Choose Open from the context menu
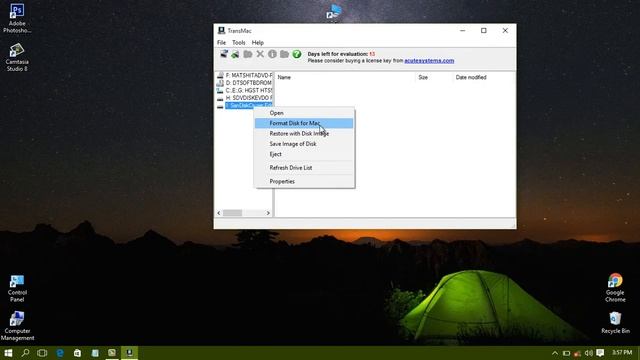The width and height of the screenshot is (640, 360). click(304, 113)
